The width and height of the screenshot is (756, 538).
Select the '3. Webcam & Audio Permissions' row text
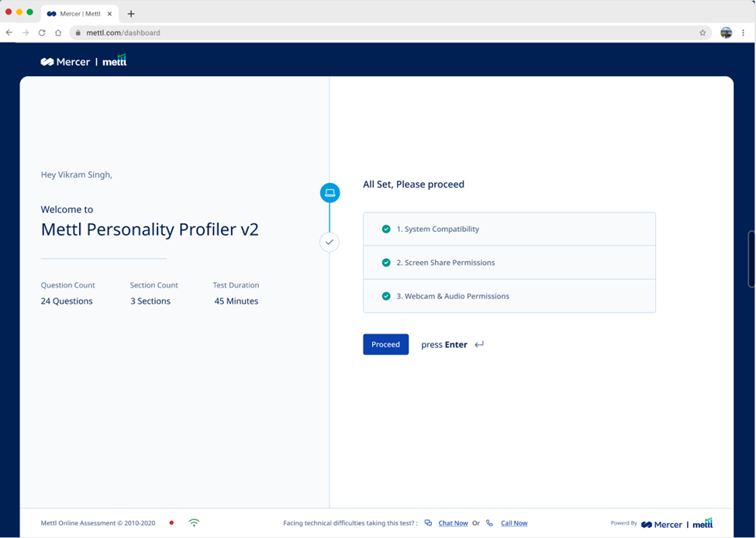[x=453, y=296]
